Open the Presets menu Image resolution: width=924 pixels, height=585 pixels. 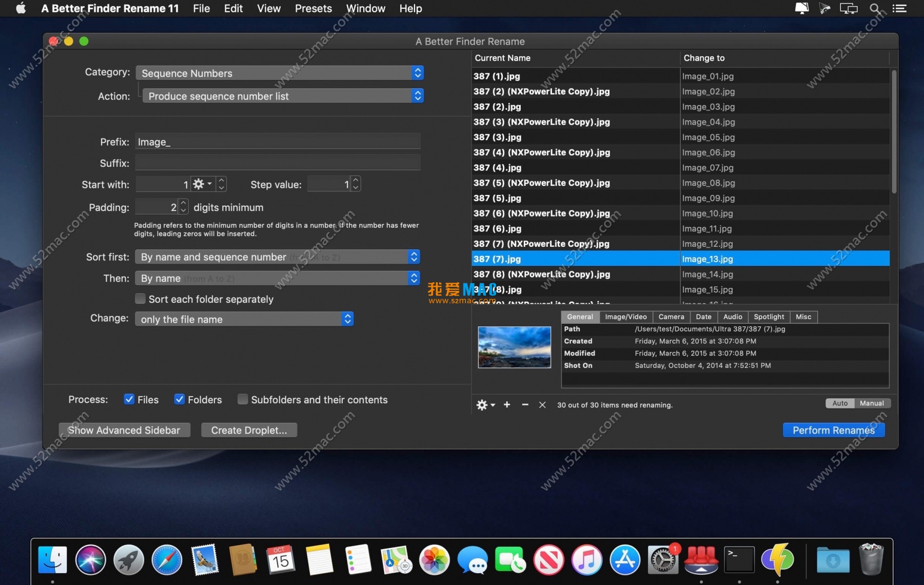click(313, 8)
